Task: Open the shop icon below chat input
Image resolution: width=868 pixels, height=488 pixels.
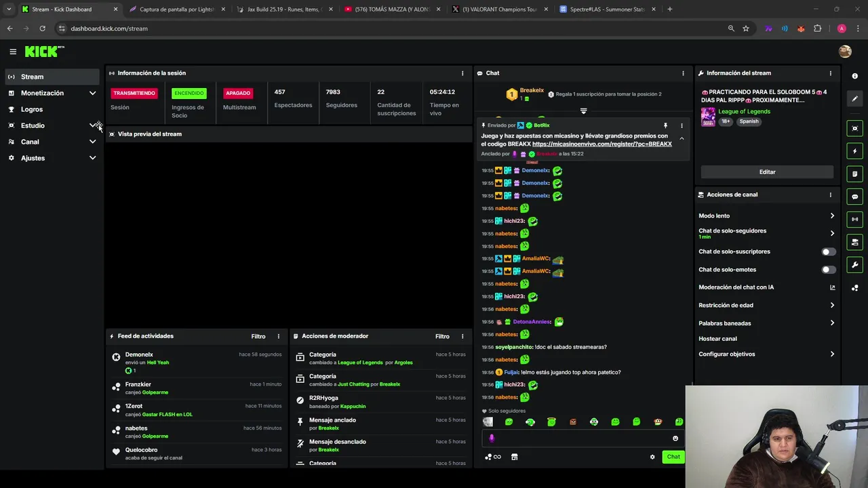Action: tap(514, 457)
